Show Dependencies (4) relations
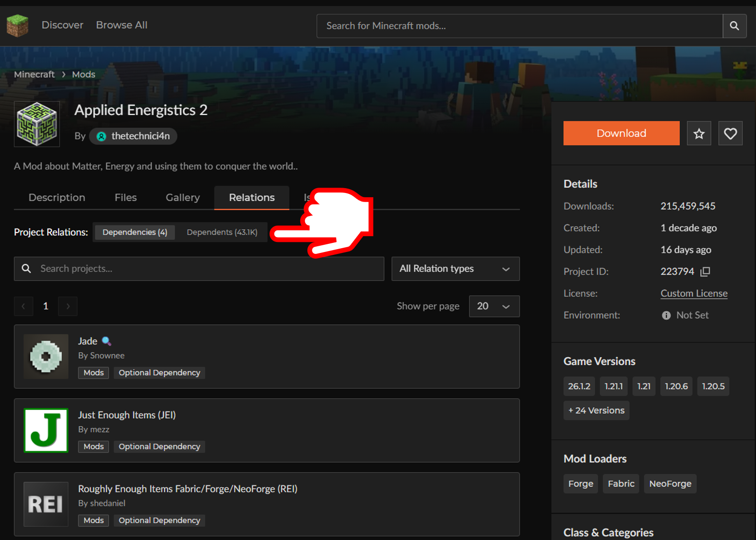 click(x=135, y=232)
